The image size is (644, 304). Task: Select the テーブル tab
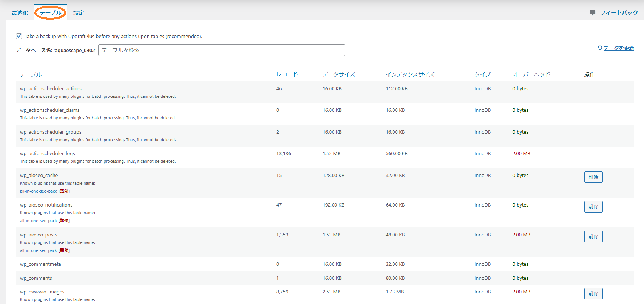50,13
